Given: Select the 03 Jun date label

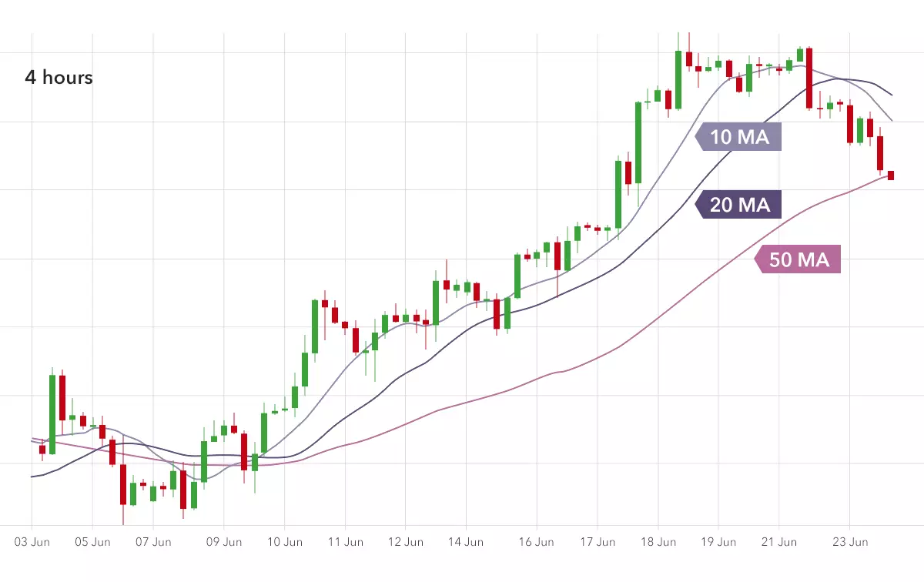Looking at the screenshot, I should click(x=32, y=542).
